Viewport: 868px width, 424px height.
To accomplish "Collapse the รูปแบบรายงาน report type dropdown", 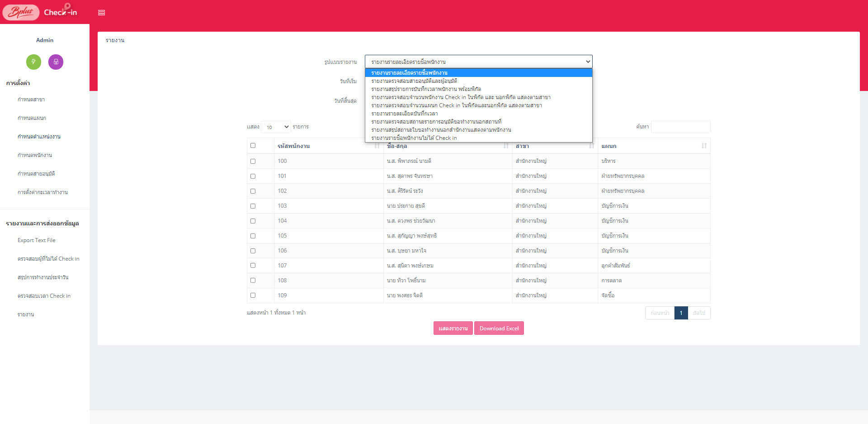I will pos(478,62).
